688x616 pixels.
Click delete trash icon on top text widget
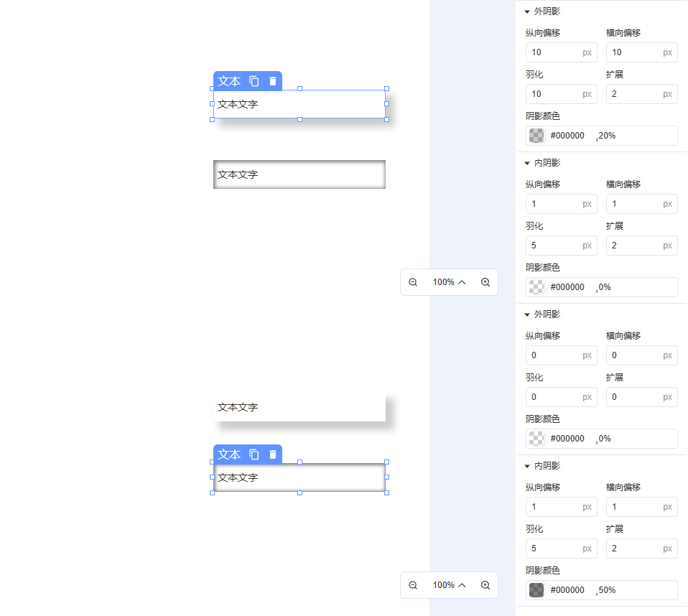(273, 81)
